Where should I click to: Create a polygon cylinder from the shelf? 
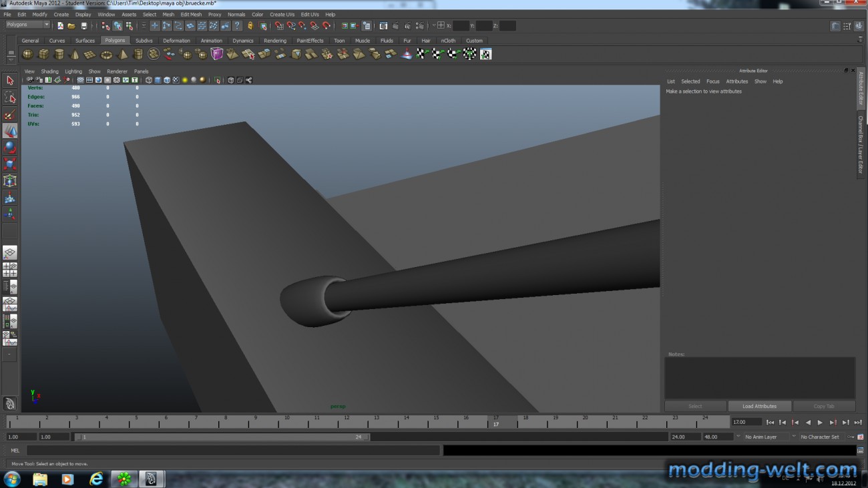click(59, 54)
